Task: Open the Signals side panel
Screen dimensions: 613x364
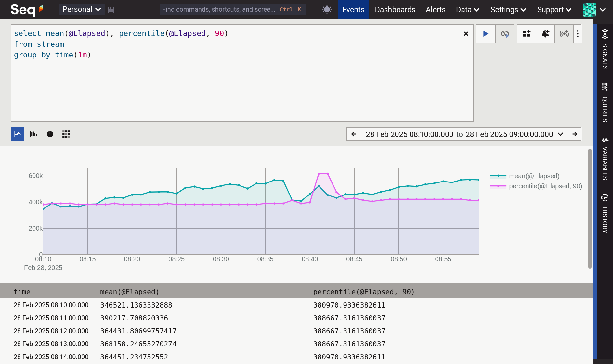Action: [x=605, y=49]
